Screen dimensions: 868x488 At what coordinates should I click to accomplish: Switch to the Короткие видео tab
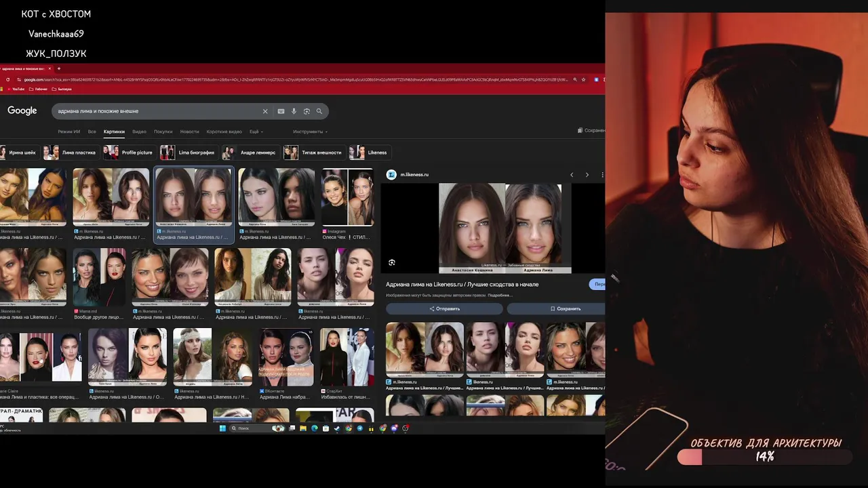pos(224,131)
